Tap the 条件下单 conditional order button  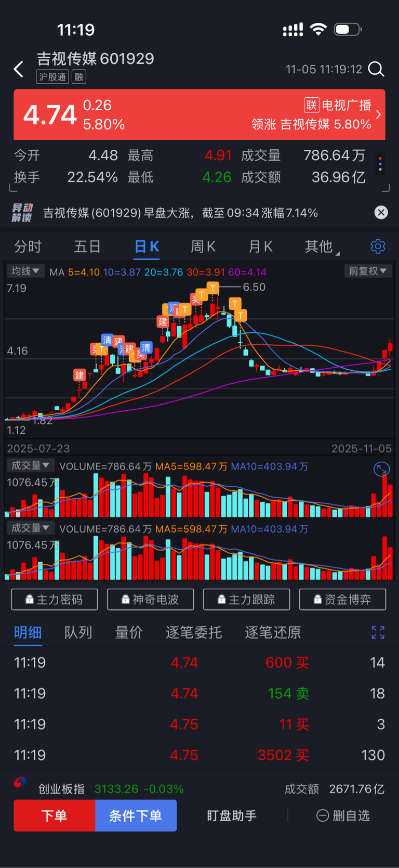[136, 815]
